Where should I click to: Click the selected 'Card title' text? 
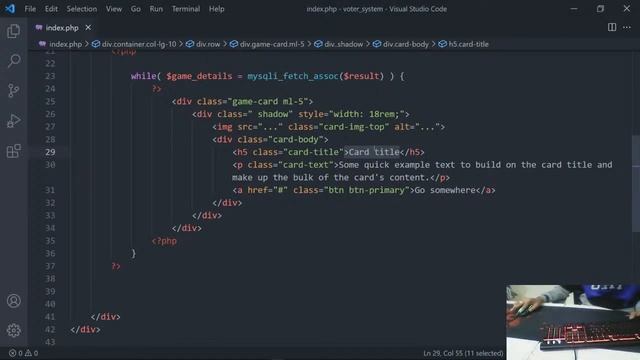(x=374, y=152)
